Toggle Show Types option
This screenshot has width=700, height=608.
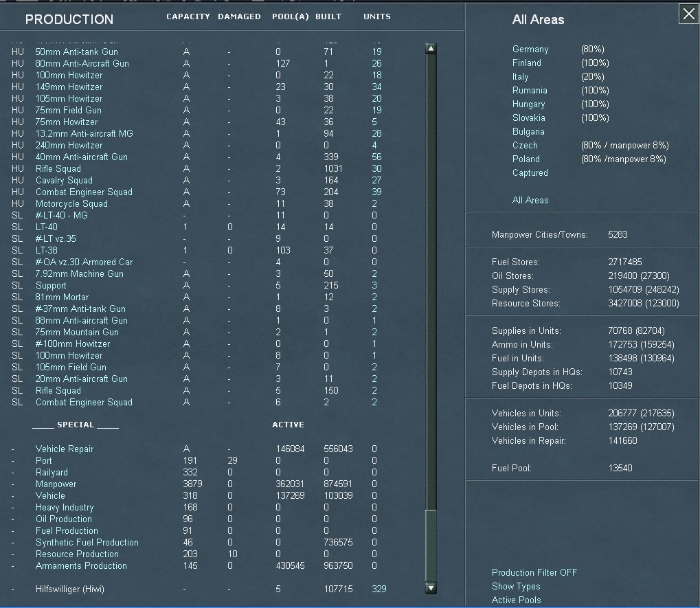pyautogui.click(x=515, y=586)
